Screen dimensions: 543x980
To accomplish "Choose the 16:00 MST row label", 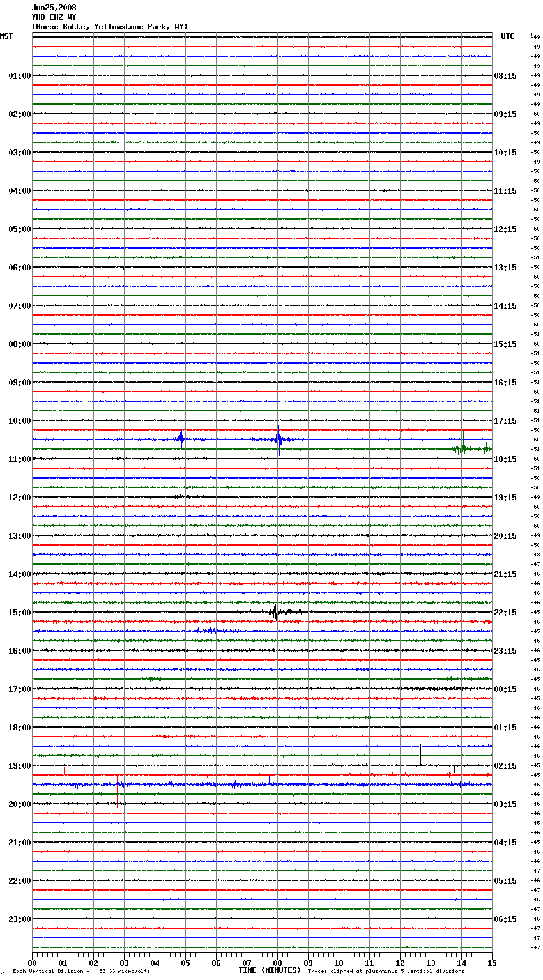I will click(20, 651).
